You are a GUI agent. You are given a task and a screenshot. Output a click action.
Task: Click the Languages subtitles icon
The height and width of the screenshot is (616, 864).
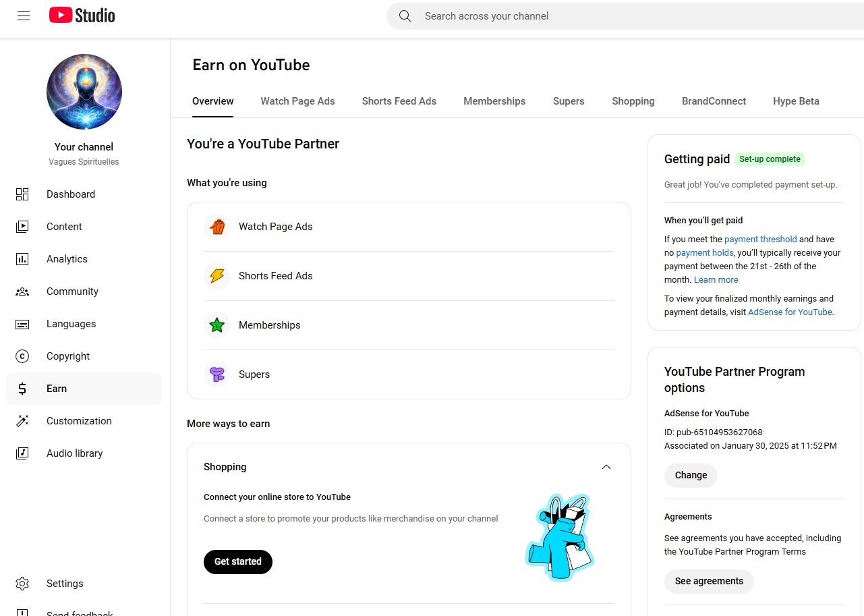[22, 324]
